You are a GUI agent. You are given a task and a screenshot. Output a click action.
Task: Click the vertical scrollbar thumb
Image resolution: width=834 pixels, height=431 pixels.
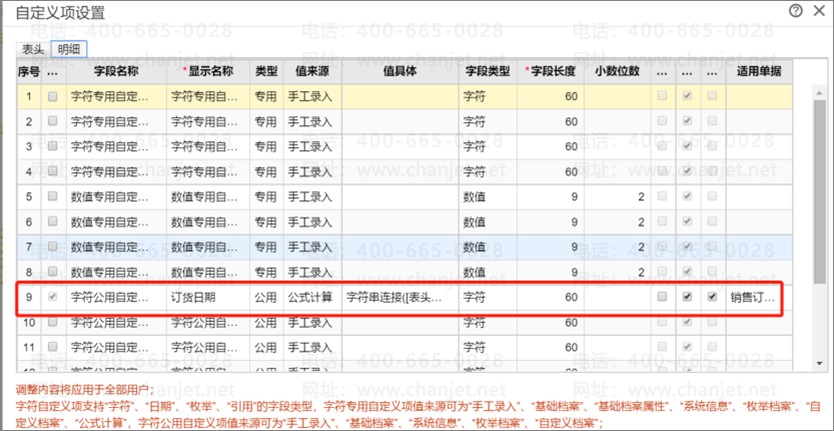[x=820, y=191]
